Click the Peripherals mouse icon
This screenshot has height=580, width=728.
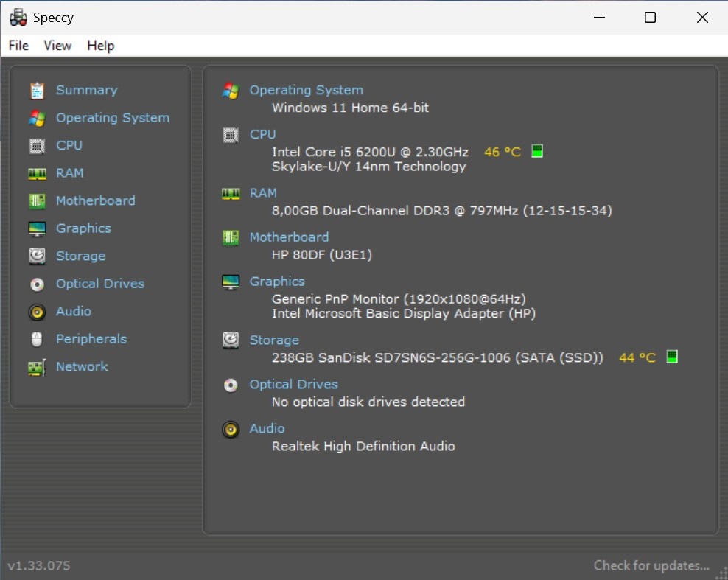pos(36,338)
